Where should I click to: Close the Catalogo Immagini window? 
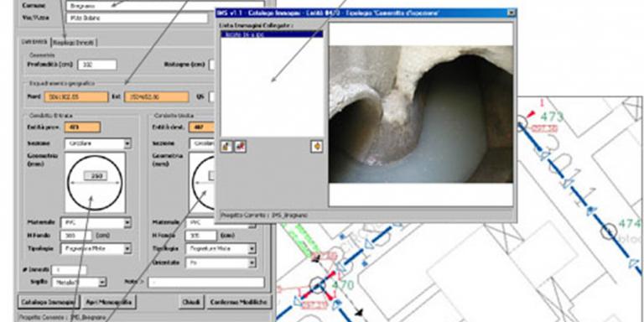click(512, 13)
